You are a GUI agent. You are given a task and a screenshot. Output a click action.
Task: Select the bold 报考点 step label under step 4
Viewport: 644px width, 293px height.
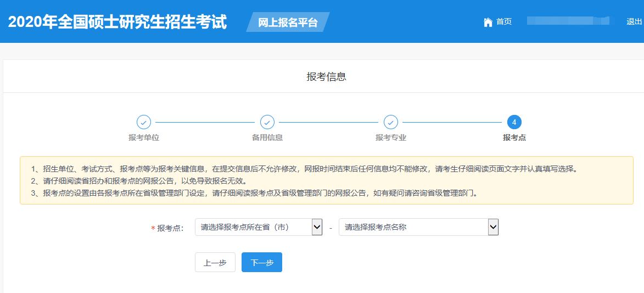pos(514,137)
